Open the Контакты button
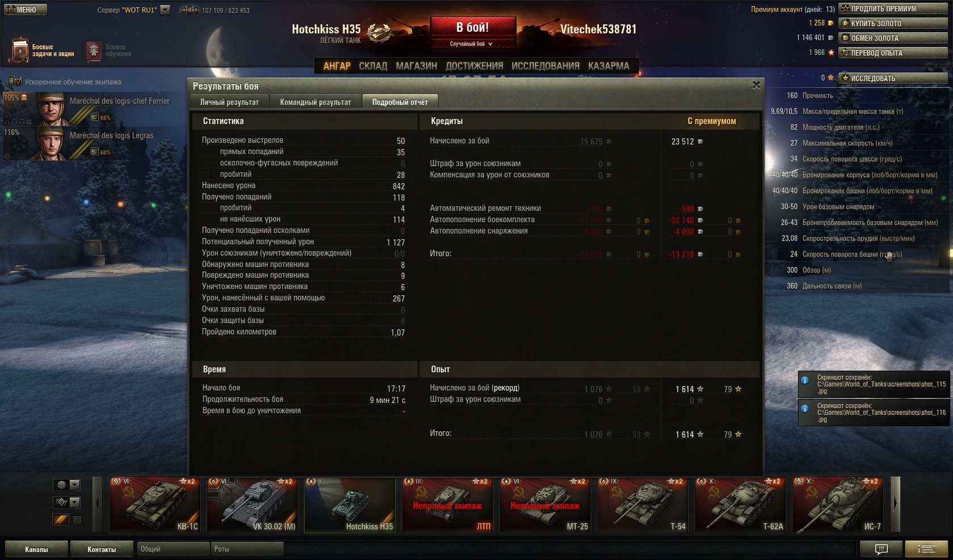 pos(102,549)
